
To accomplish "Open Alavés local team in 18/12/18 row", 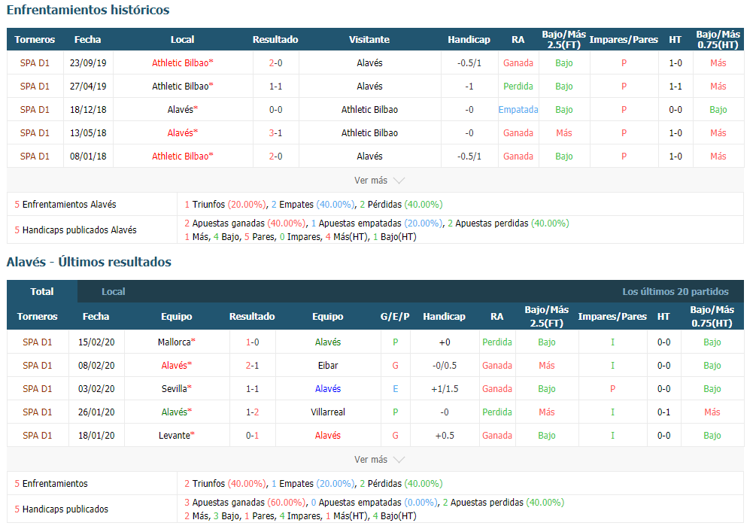I will click(x=182, y=110).
